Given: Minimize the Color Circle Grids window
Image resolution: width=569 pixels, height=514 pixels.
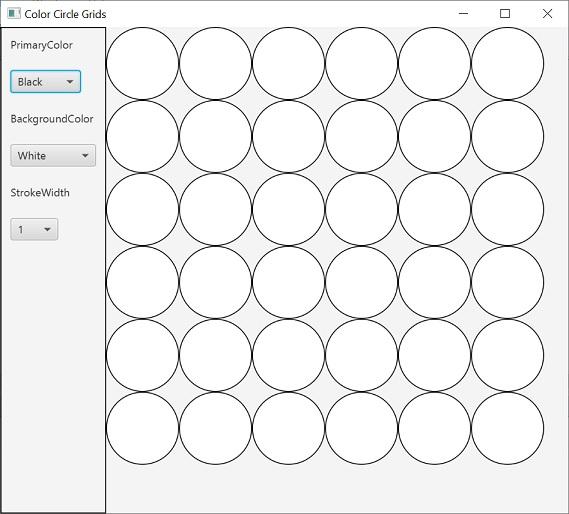Looking at the screenshot, I should tap(463, 13).
